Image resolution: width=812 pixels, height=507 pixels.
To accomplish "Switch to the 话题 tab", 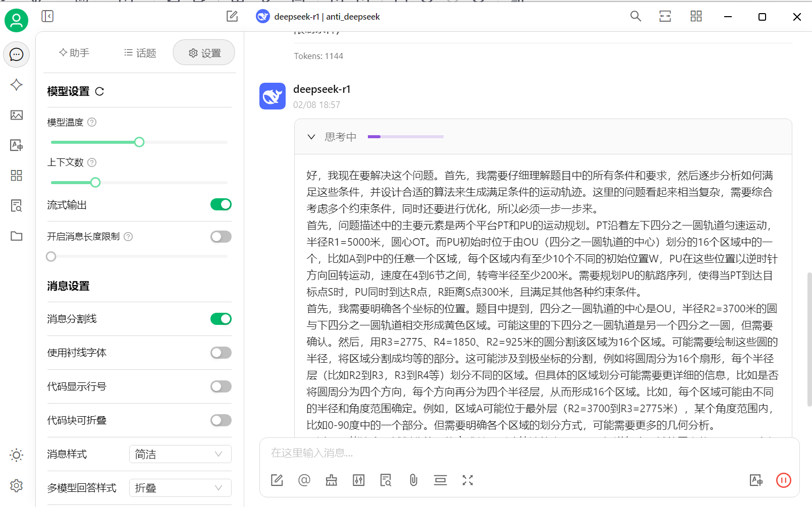I will (x=140, y=52).
